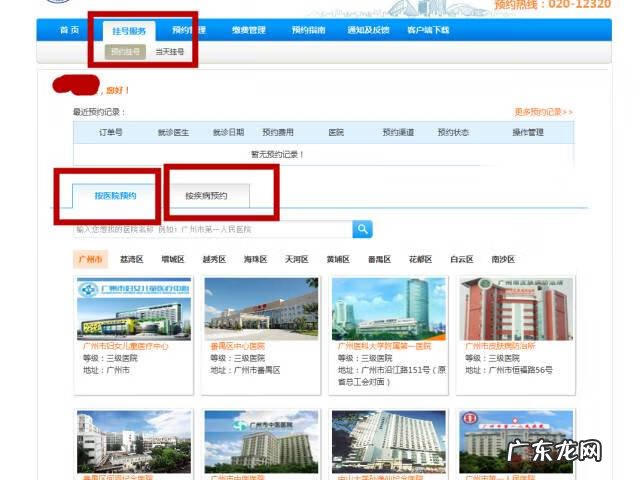The height and width of the screenshot is (480, 640).
Task: Click the 就诊日期 column header
Action: pos(229,132)
